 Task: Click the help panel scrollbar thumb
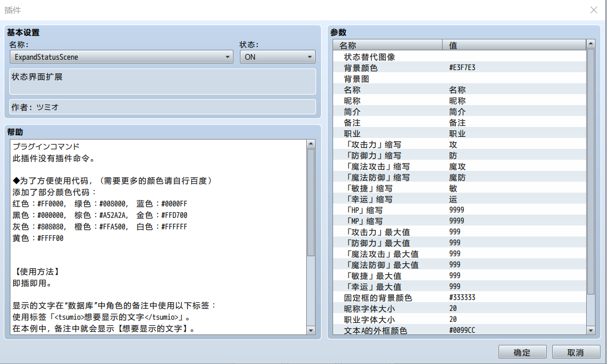tap(311, 202)
